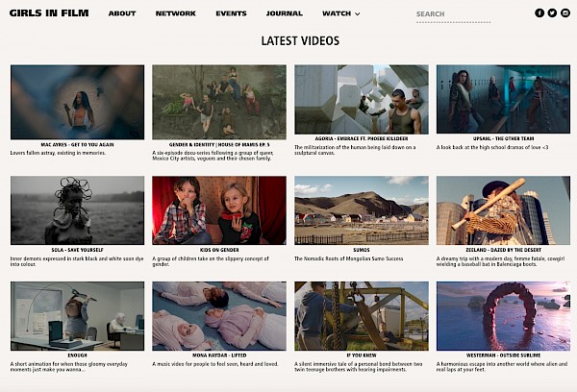577x392 pixels.
Task: Open the Twitter social icon
Action: pyautogui.click(x=553, y=13)
